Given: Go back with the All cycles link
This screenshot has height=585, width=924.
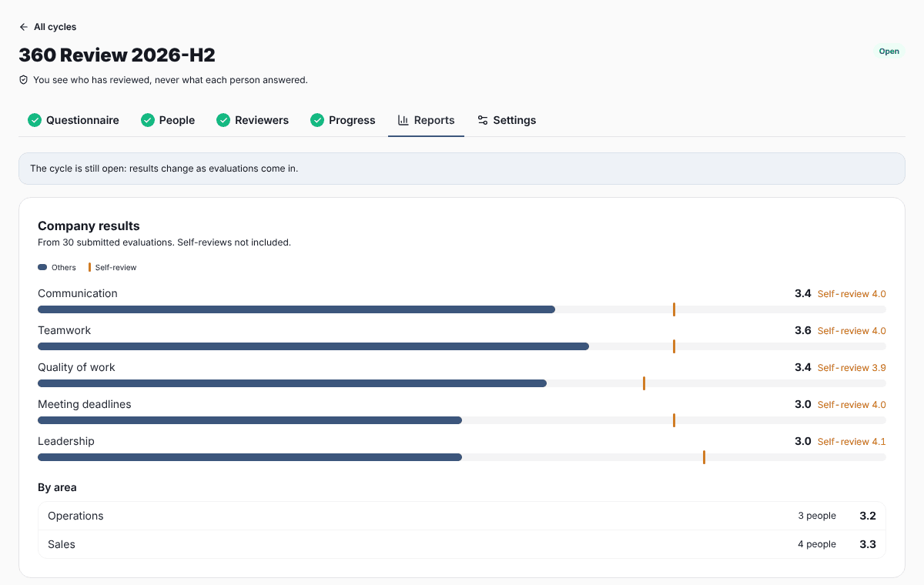Looking at the screenshot, I should click(x=48, y=27).
